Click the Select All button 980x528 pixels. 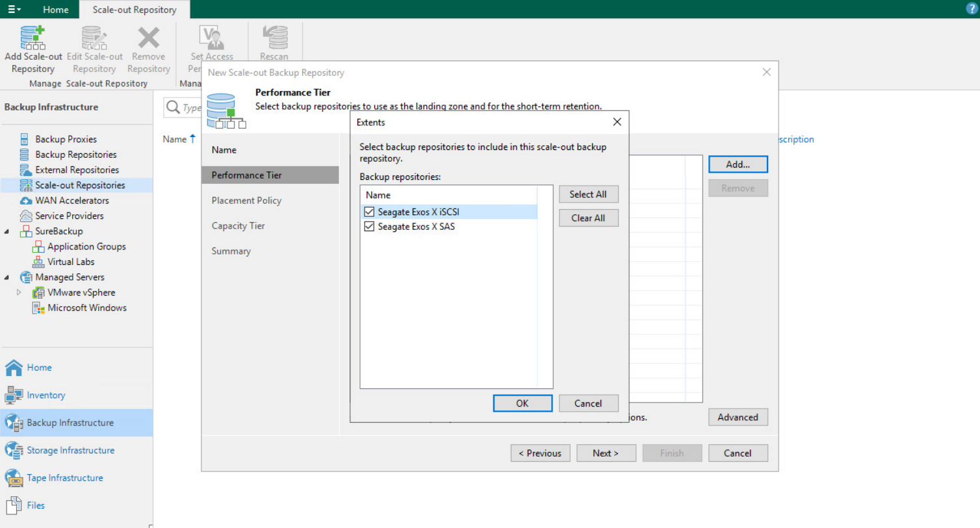coord(587,194)
